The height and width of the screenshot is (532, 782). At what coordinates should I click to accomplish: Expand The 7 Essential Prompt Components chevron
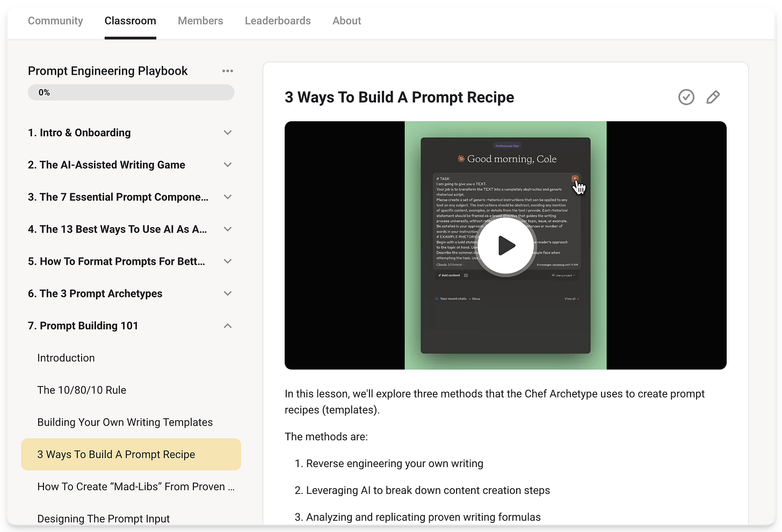pos(228,197)
